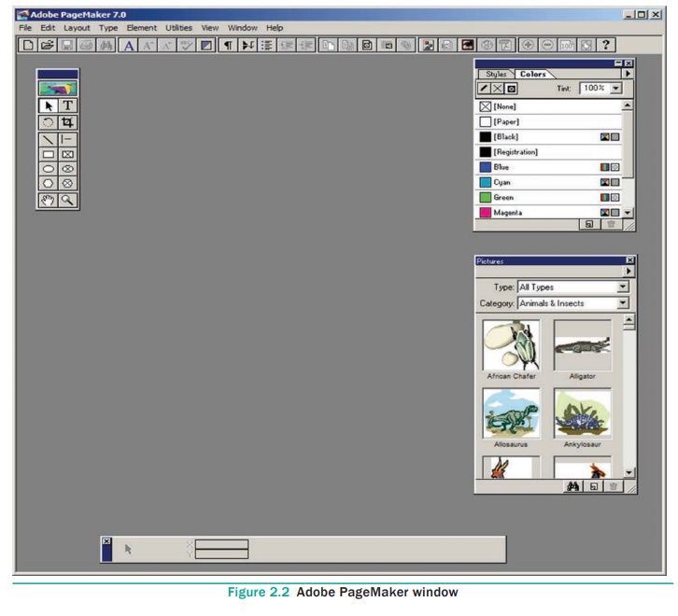Click the Both stroke and fill button
The width and height of the screenshot is (678, 616).
click(512, 89)
